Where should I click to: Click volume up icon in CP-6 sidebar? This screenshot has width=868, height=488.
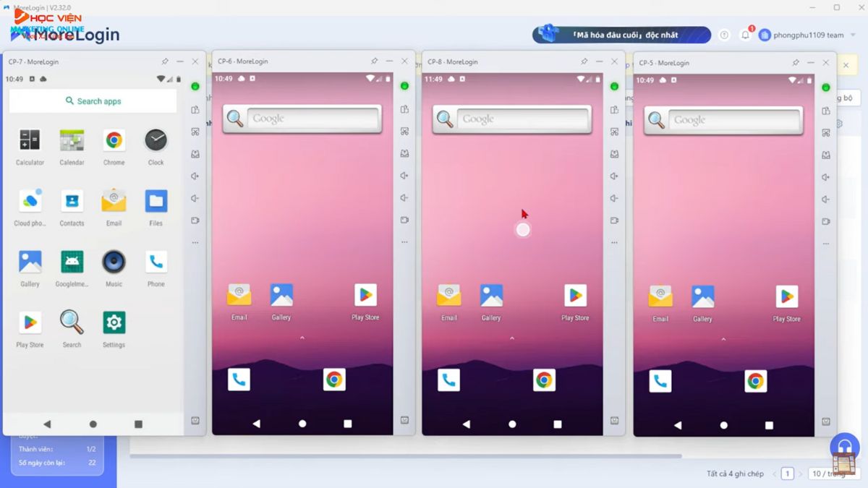pos(404,176)
